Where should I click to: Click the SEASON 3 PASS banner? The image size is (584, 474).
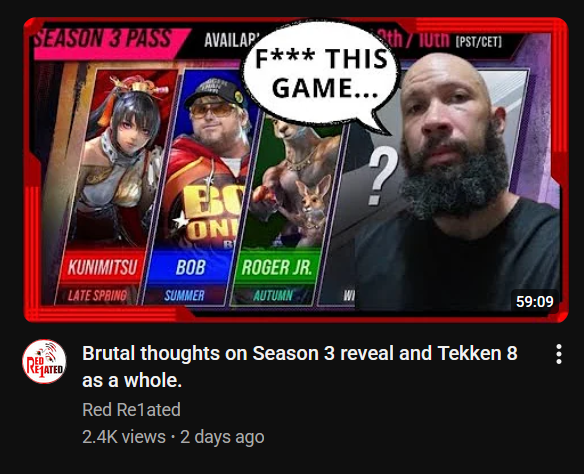(106, 39)
